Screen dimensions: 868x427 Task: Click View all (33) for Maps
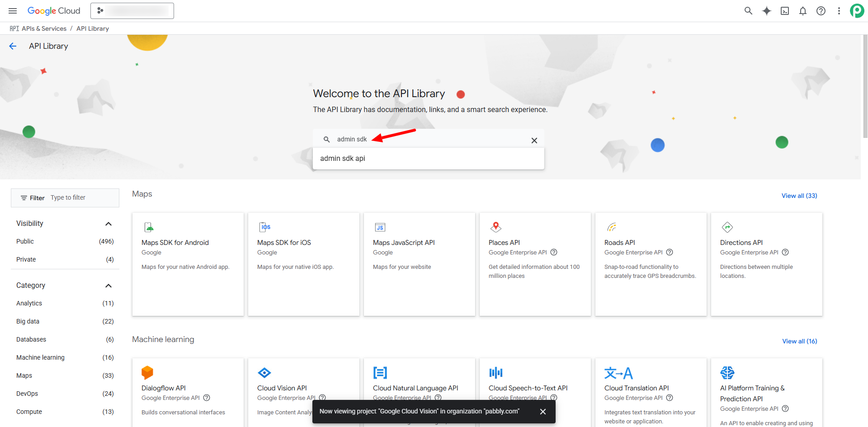point(799,196)
